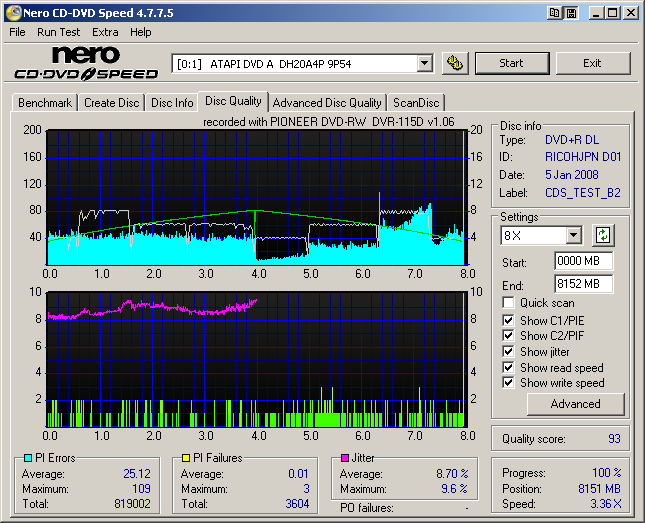The width and height of the screenshot is (645, 523).
Task: Click the magenta Jitter color swatch
Action: point(345,458)
